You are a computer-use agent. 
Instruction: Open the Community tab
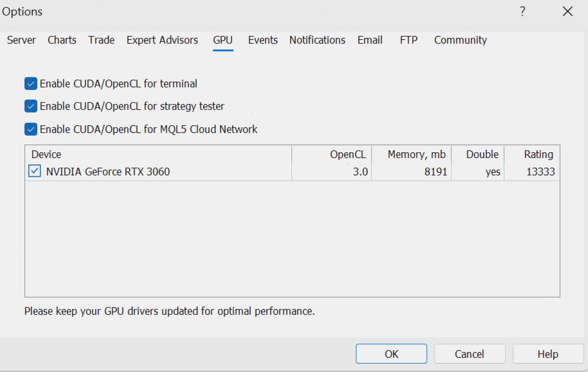(x=461, y=40)
